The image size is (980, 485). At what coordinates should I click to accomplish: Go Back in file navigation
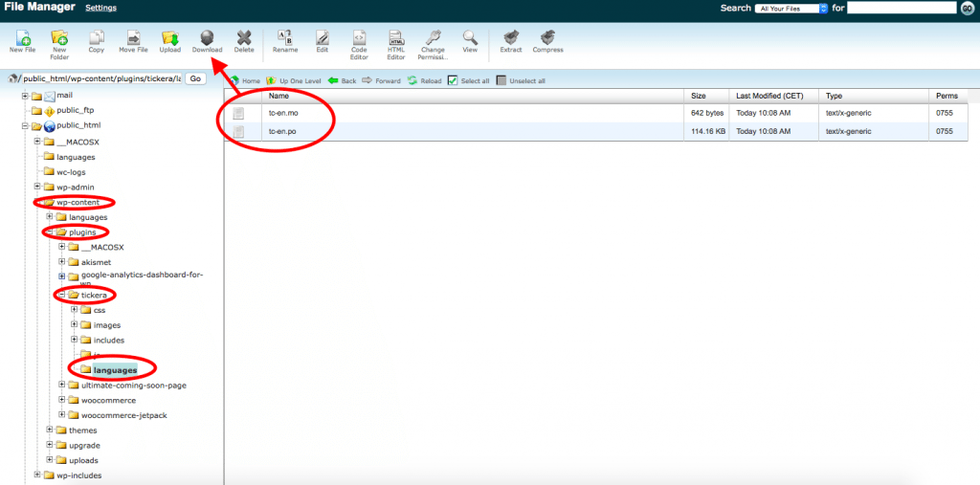[x=342, y=80]
